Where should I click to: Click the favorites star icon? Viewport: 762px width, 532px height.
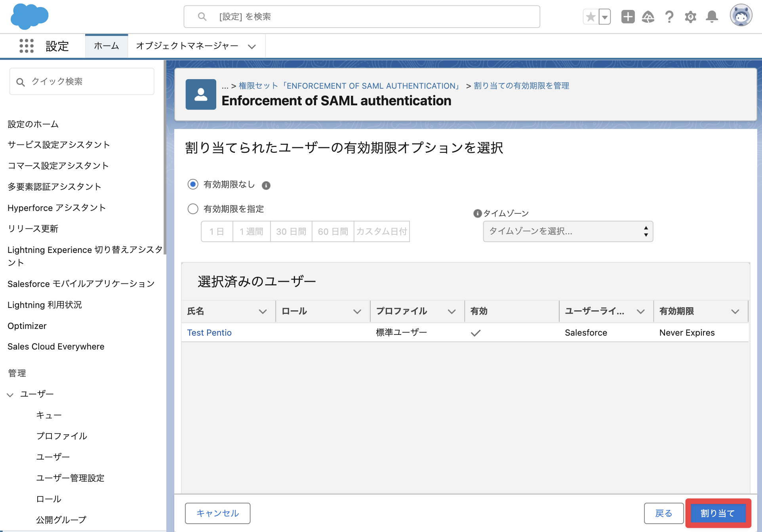coord(591,17)
